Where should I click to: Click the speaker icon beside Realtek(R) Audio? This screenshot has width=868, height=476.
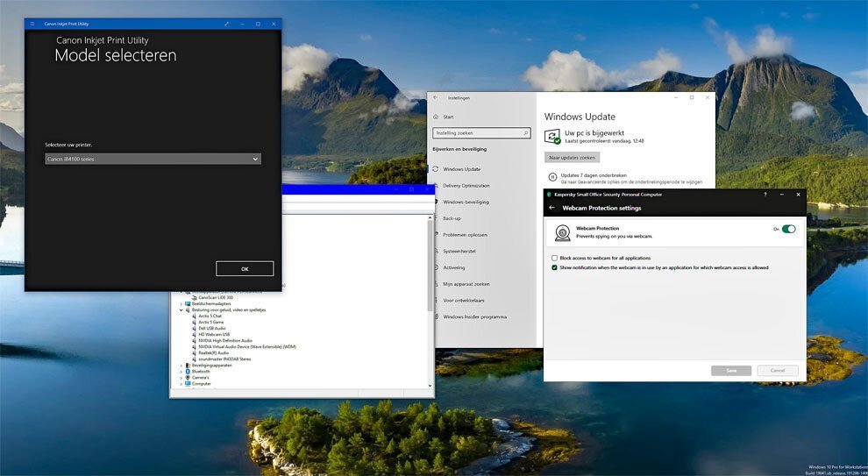click(195, 352)
